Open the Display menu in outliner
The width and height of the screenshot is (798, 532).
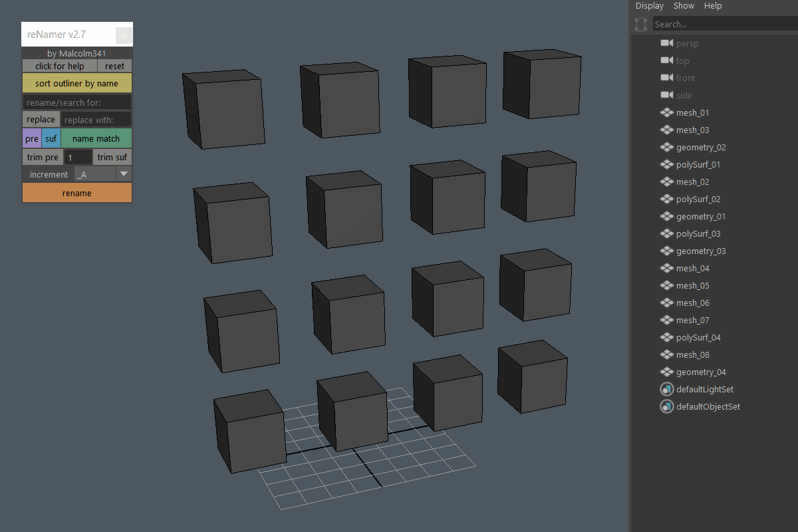click(650, 6)
